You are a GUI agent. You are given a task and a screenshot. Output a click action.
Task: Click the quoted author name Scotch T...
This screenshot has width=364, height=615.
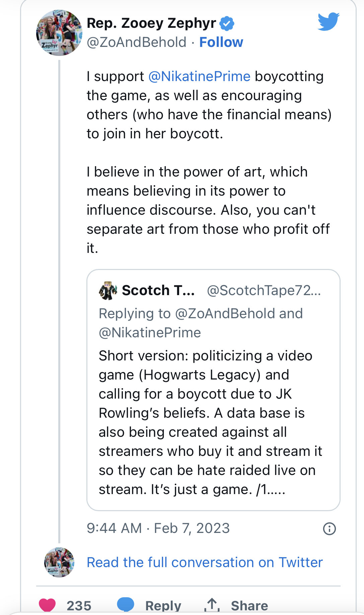click(x=158, y=290)
